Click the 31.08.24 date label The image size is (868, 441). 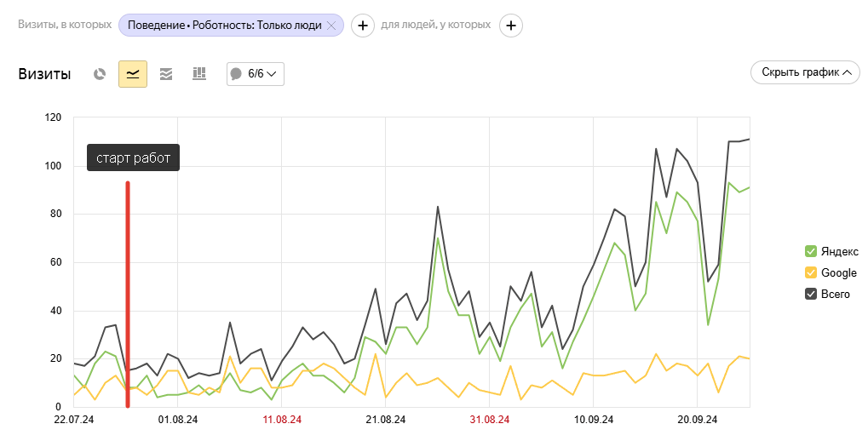tap(490, 420)
